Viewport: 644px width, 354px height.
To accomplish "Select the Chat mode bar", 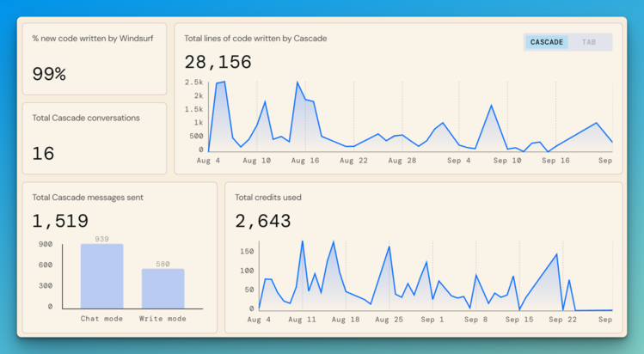I will pos(101,276).
